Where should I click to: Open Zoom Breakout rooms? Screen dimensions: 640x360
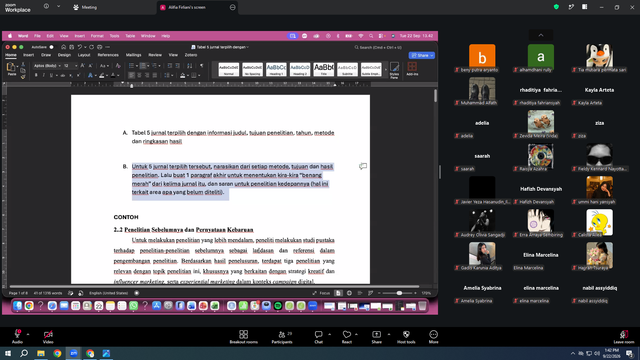244,337
